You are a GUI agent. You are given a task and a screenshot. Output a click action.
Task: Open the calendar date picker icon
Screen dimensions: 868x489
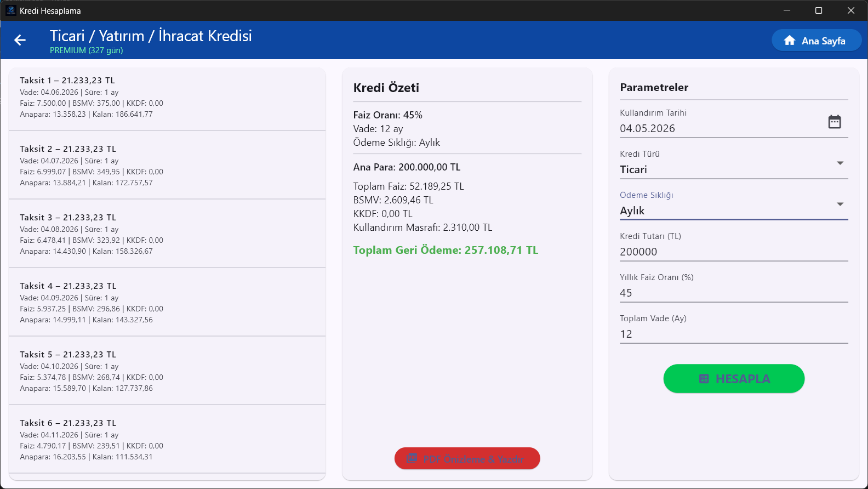click(835, 122)
